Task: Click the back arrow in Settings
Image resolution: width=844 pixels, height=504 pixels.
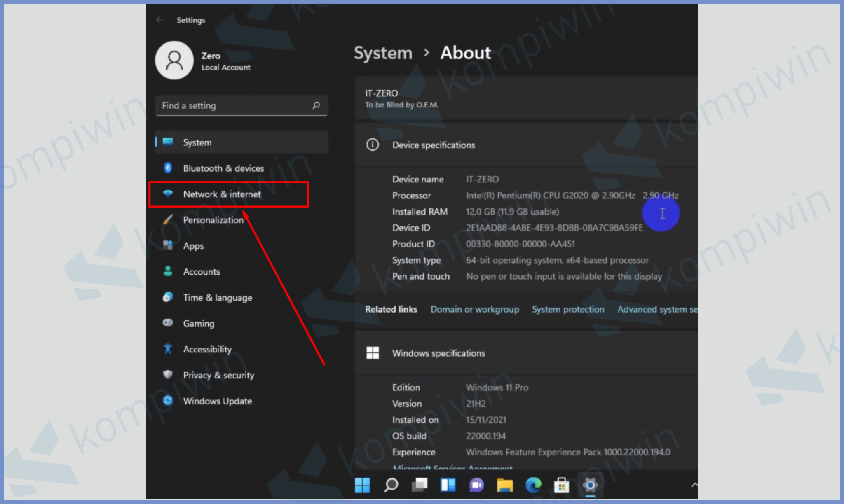Action: (160, 19)
